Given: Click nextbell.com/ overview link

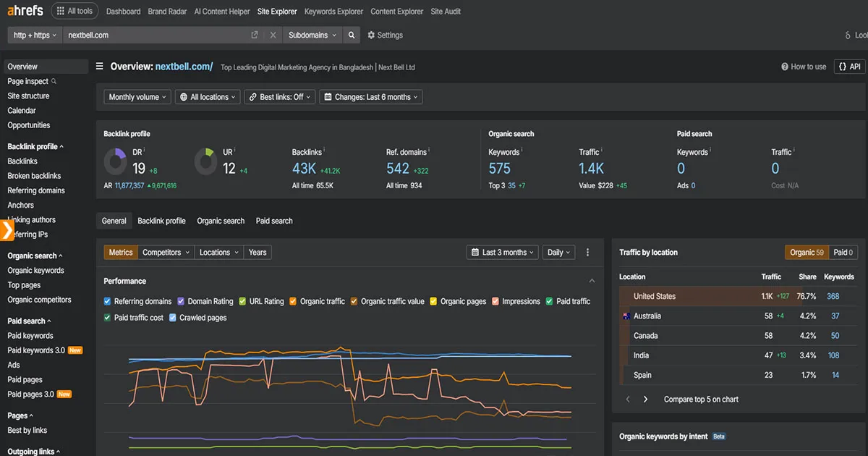Looking at the screenshot, I should pos(184,67).
